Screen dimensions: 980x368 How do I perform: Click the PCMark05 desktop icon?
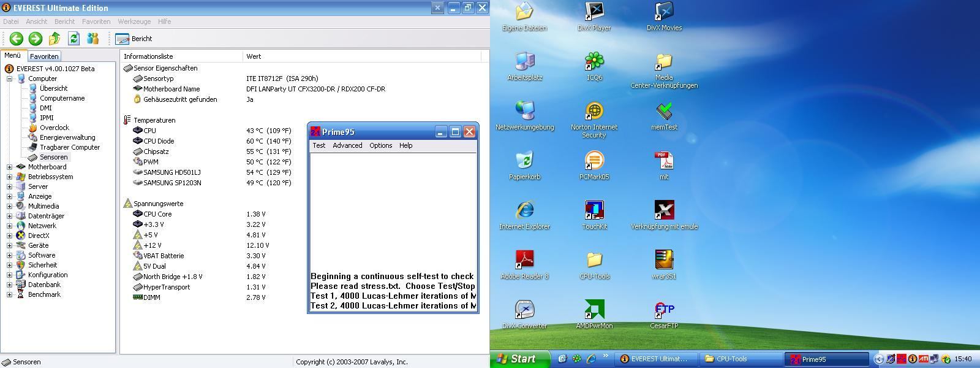coord(594,166)
